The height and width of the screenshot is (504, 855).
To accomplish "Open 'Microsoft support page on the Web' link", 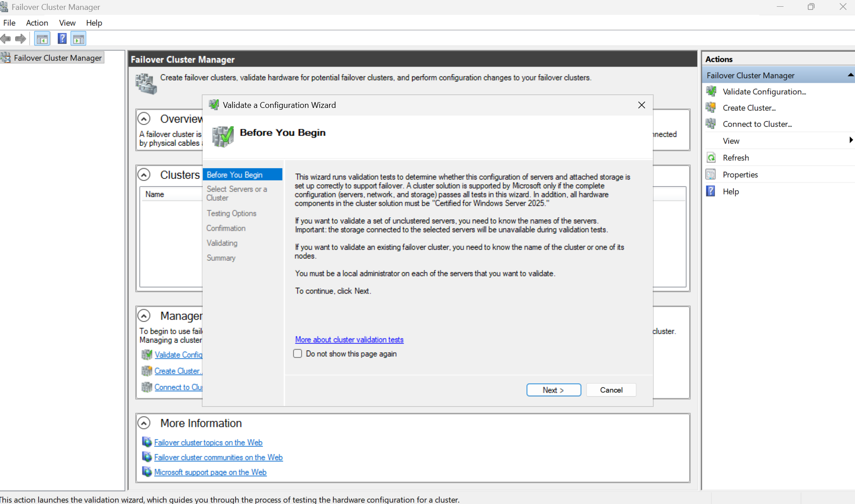I will 210,472.
